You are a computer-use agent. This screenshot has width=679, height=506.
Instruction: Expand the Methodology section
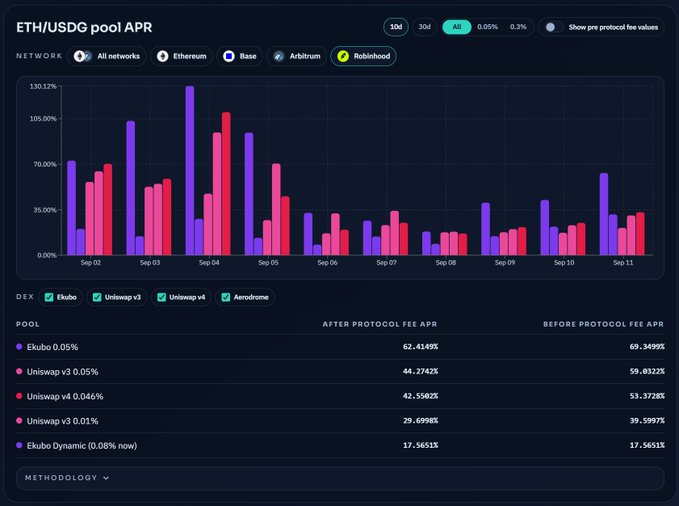[340, 478]
